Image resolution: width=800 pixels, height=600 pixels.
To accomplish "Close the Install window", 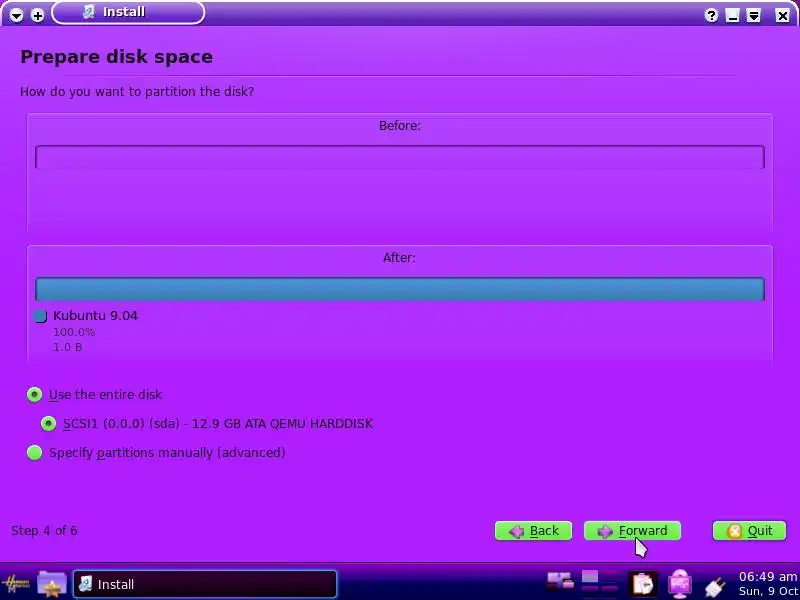I will click(782, 15).
